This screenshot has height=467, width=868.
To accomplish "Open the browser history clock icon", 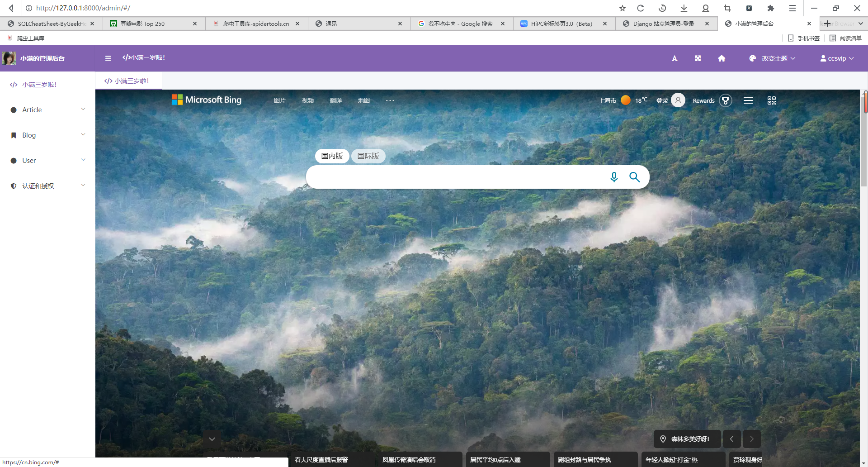I will 662,8.
